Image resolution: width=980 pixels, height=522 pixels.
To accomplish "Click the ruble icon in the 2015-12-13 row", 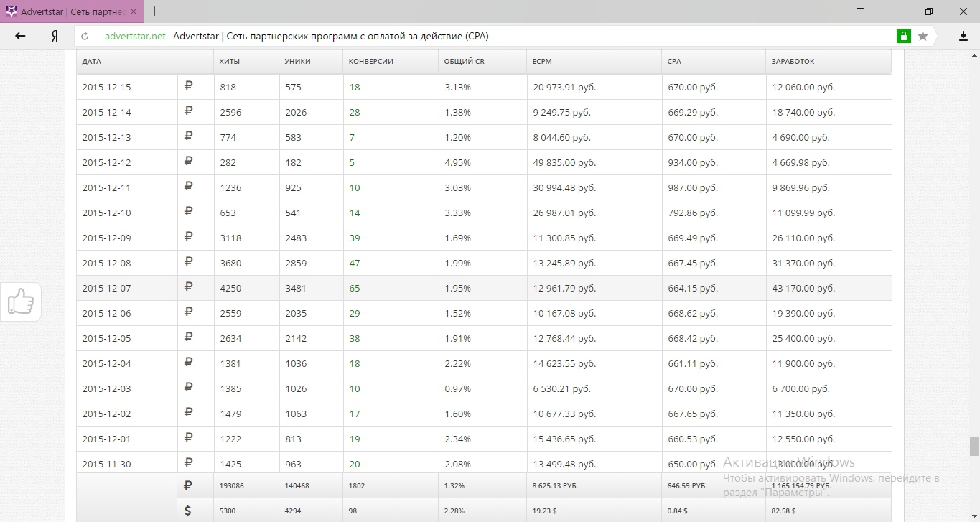I will point(188,136).
